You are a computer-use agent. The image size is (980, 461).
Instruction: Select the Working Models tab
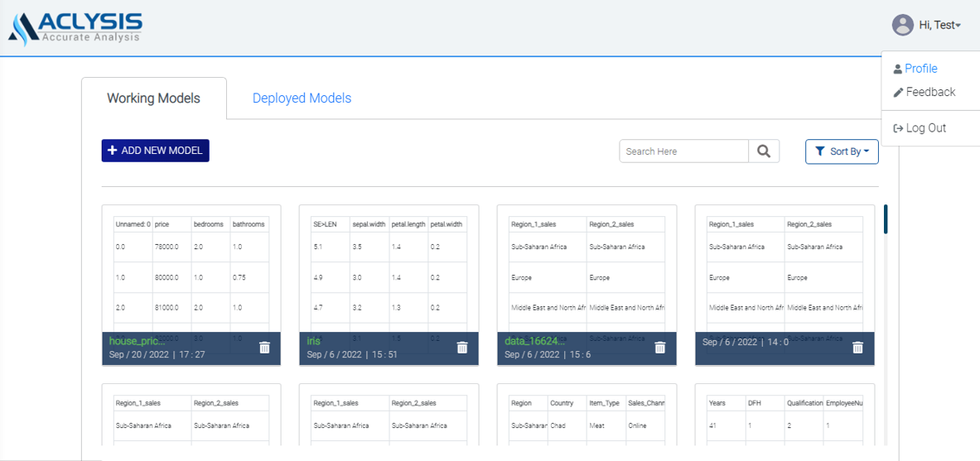(153, 98)
